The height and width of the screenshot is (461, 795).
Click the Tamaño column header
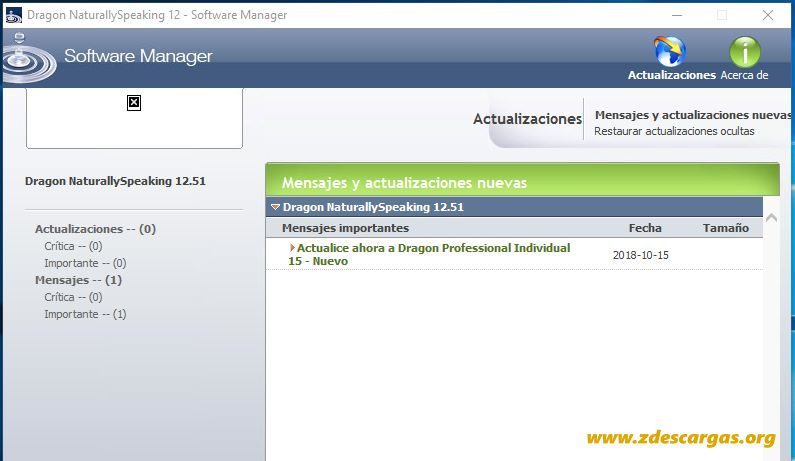tap(726, 228)
